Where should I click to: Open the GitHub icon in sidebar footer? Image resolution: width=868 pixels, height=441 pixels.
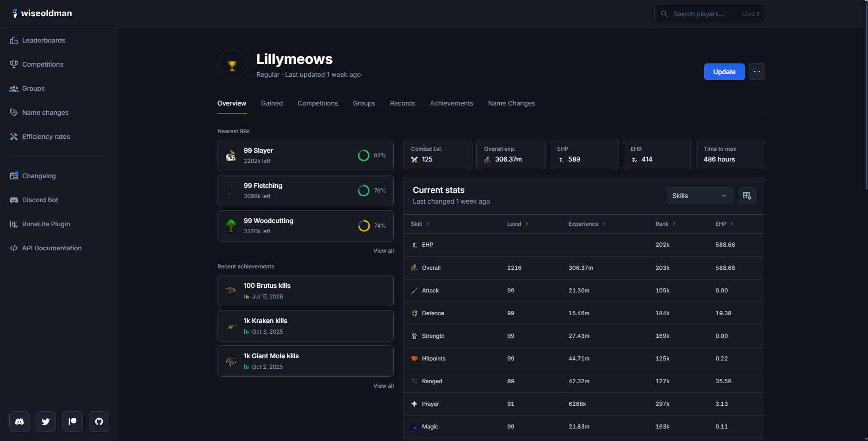pos(99,422)
